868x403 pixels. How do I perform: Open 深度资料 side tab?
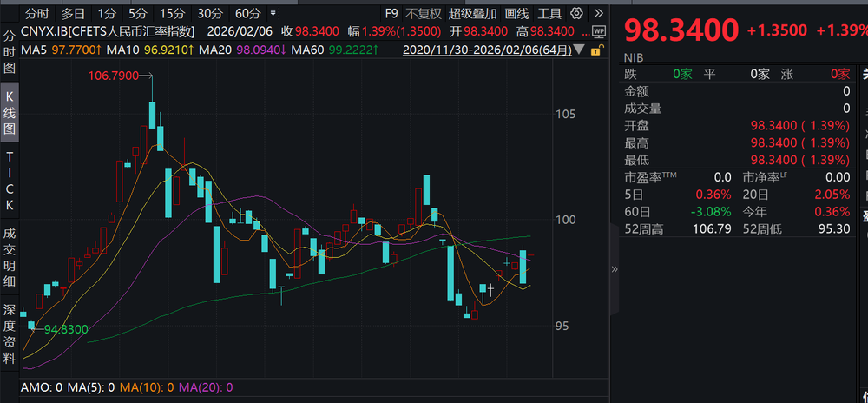click(10, 334)
